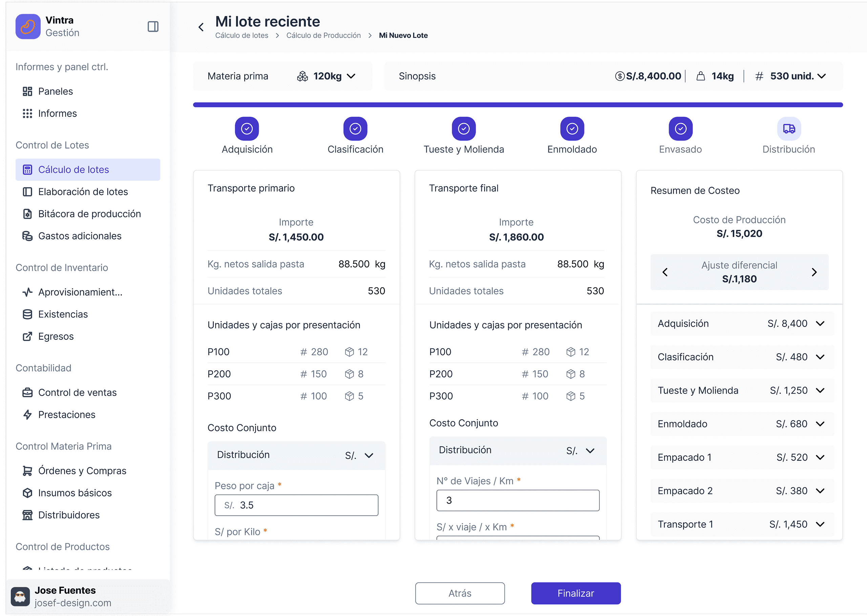Image resolution: width=867 pixels, height=616 pixels.
Task: Focus the Peso por caja input field
Action: (296, 505)
